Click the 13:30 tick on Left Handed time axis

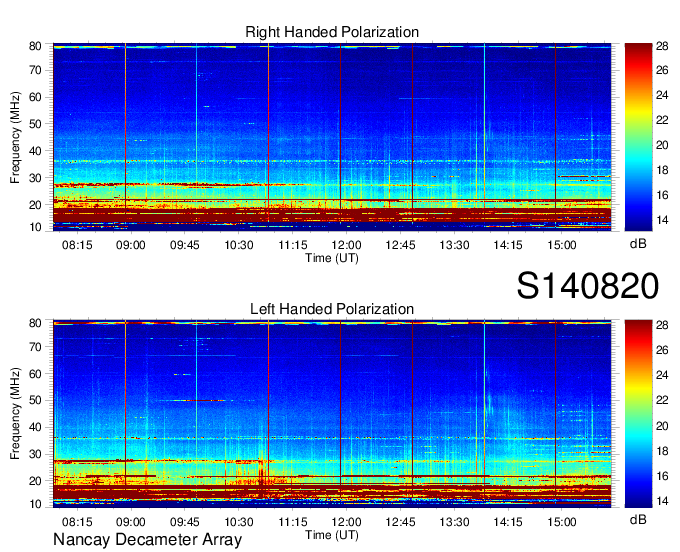coord(454,522)
